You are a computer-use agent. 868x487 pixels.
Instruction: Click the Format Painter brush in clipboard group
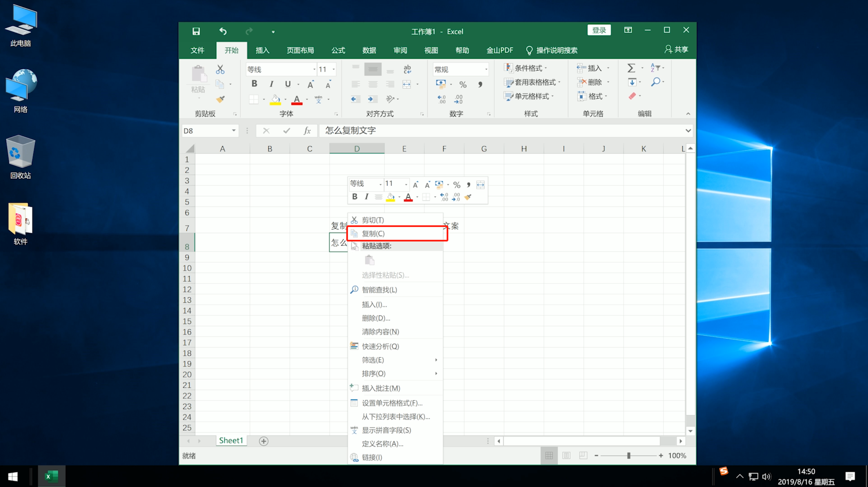220,99
